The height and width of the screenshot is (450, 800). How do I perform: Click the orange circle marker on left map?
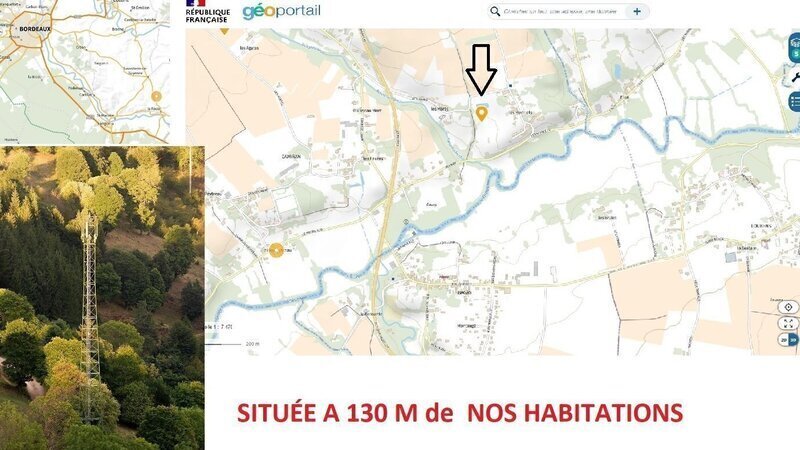pyautogui.click(x=276, y=250)
